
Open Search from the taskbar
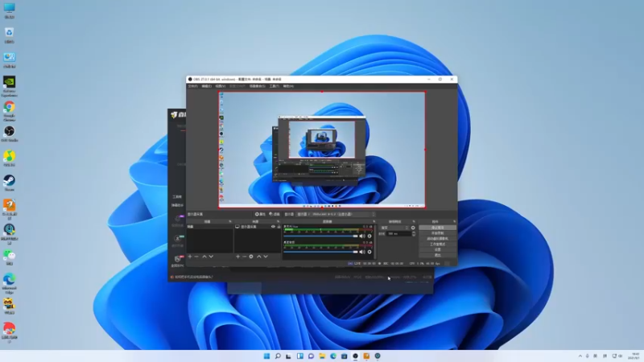tap(278, 356)
